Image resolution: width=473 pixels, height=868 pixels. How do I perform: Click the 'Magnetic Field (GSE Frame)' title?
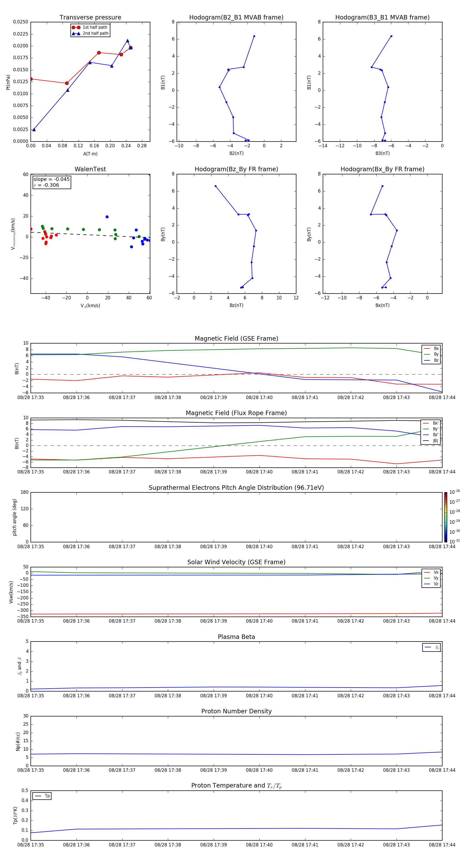pos(236,339)
